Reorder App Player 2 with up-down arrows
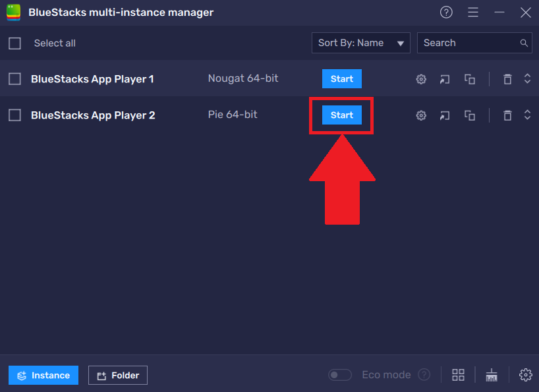 tap(527, 115)
